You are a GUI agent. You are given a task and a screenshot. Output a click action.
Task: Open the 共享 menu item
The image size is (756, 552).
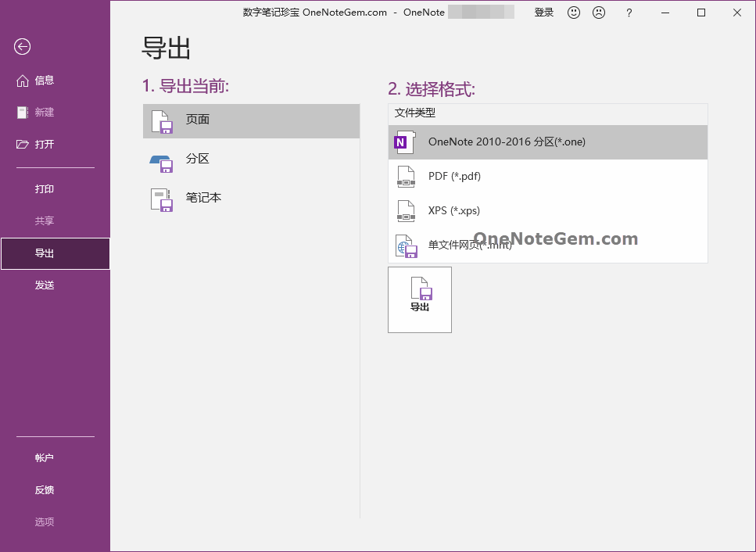point(55,220)
